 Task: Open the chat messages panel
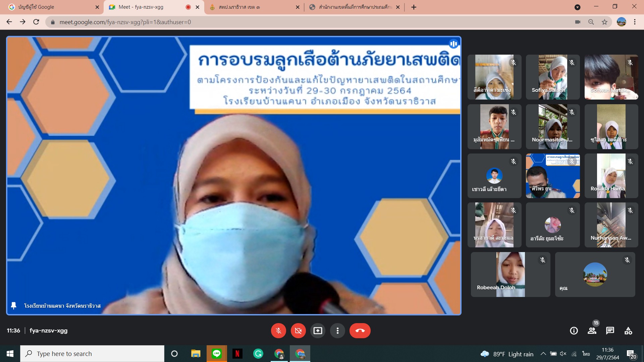pyautogui.click(x=610, y=331)
